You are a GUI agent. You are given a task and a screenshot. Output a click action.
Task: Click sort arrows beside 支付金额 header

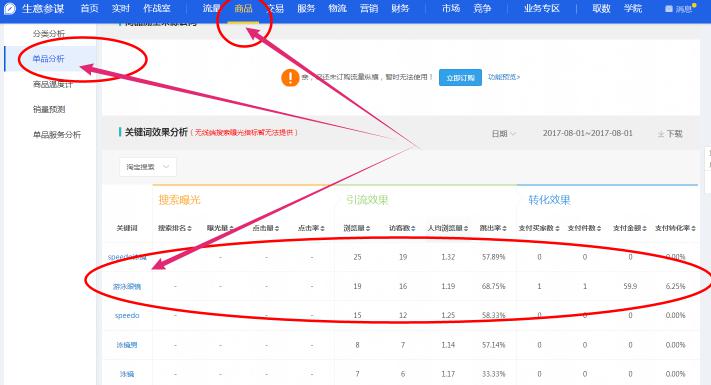point(644,228)
